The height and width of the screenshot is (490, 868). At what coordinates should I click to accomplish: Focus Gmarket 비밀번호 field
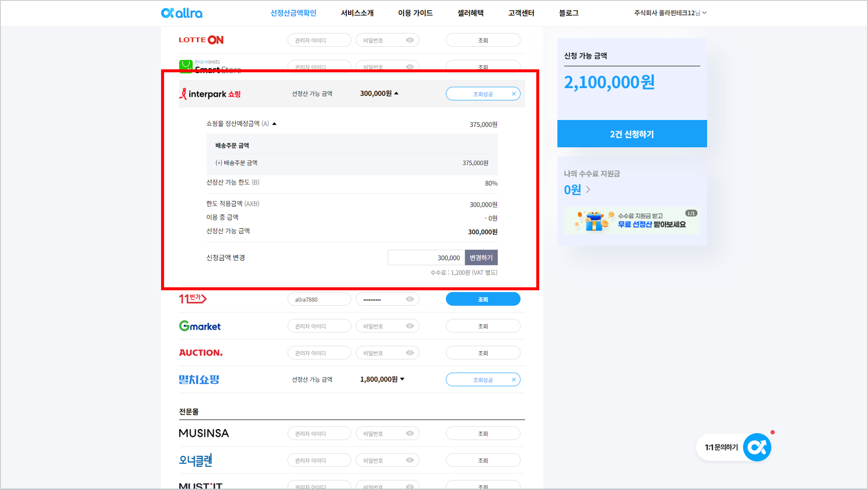click(387, 326)
